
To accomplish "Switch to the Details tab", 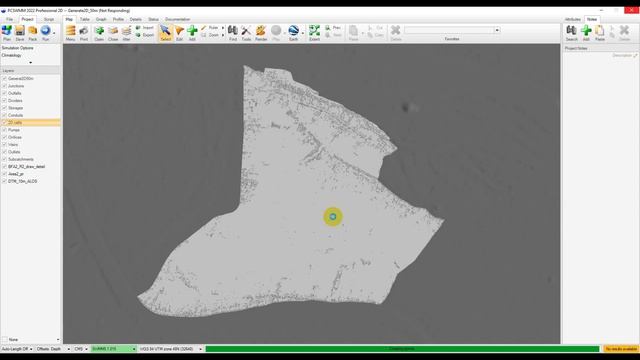I will (x=136, y=19).
